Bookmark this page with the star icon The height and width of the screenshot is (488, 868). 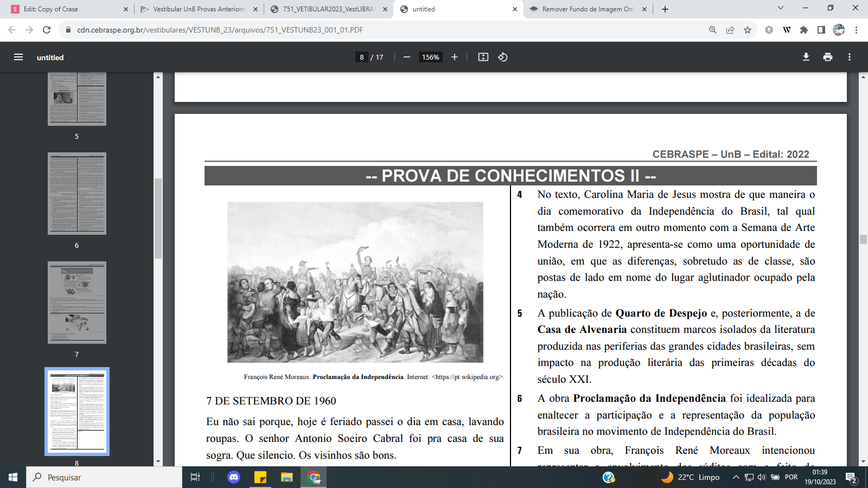pyautogui.click(x=748, y=30)
